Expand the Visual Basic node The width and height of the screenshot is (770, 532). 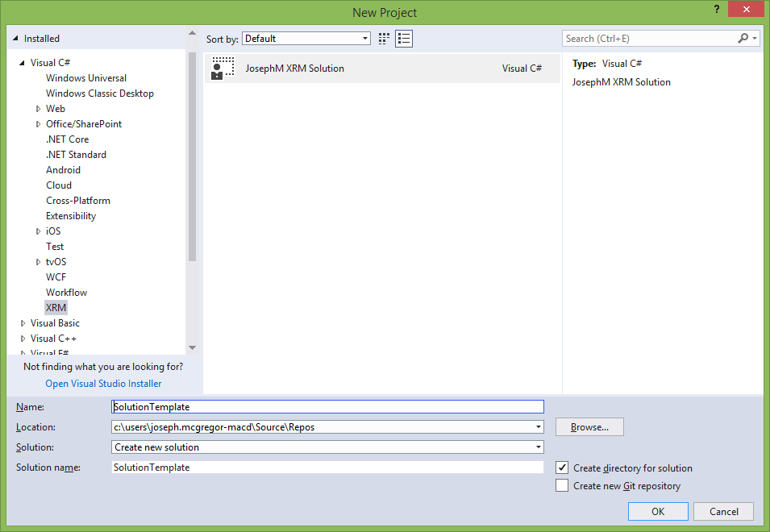tap(23, 323)
